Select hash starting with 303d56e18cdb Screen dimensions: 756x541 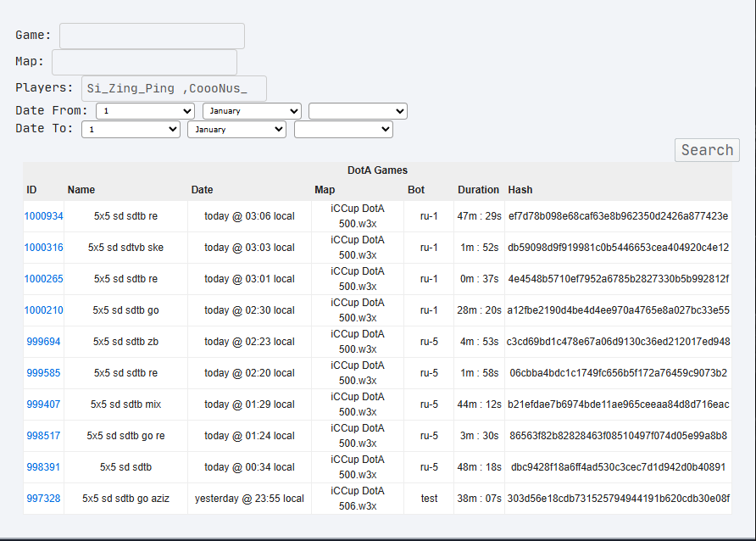click(x=618, y=498)
